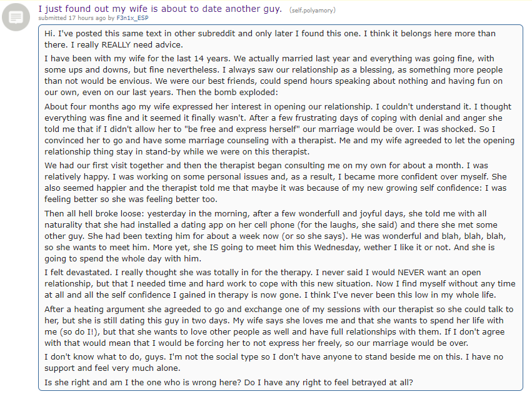Click the 'submitted 17 hours ago' timestamp
This screenshot has width=532, height=394.
(x=73, y=18)
